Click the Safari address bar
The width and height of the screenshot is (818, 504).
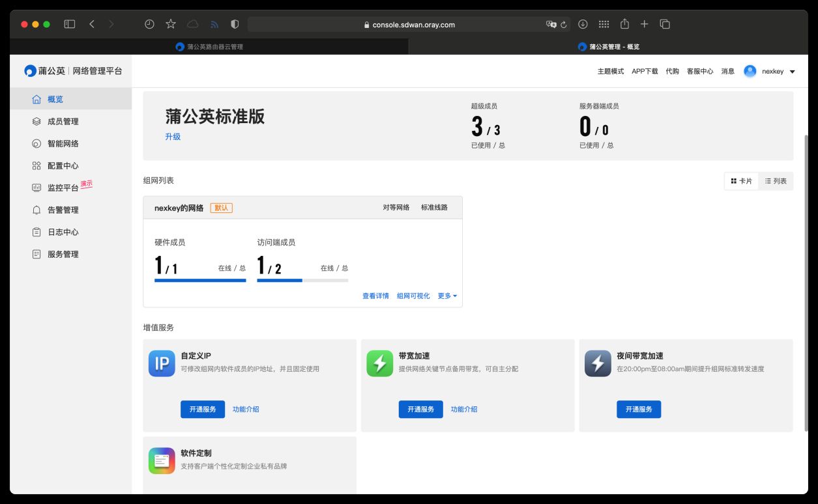point(409,25)
